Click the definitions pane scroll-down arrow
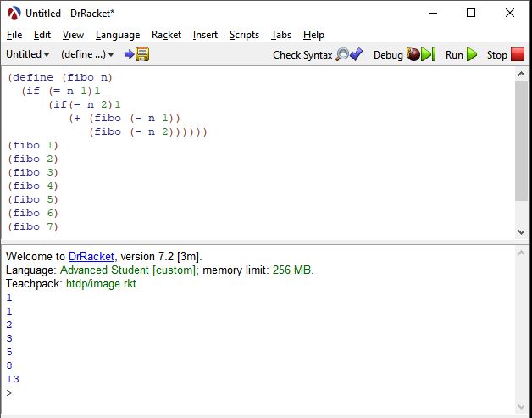The height and width of the screenshot is (418, 532). coord(522,232)
